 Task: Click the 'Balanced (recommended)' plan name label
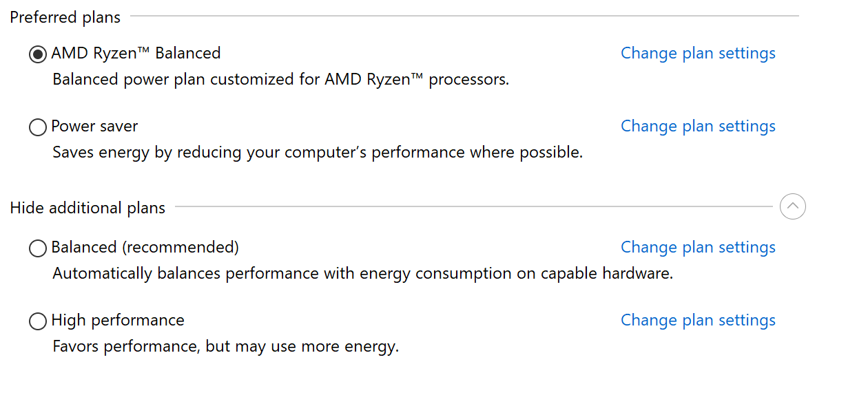145,248
